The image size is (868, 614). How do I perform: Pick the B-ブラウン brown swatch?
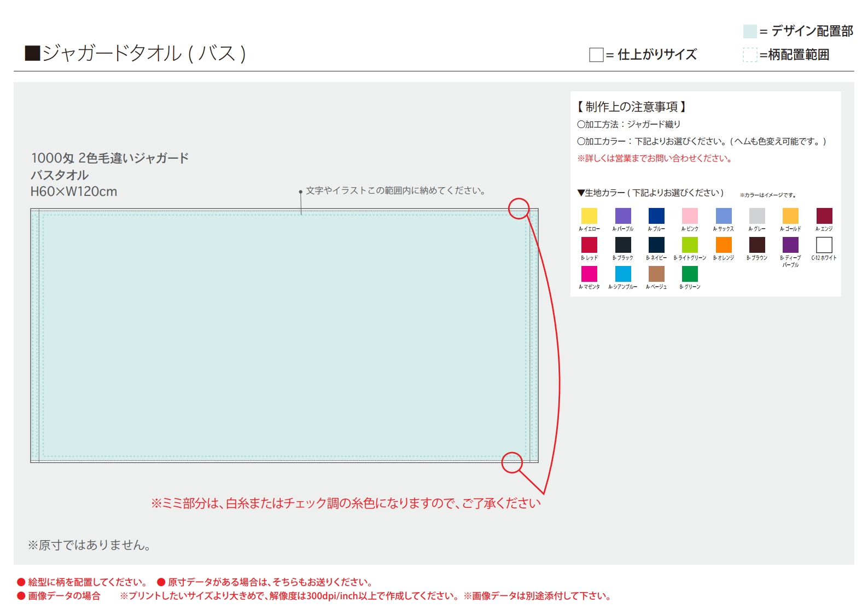point(757,245)
